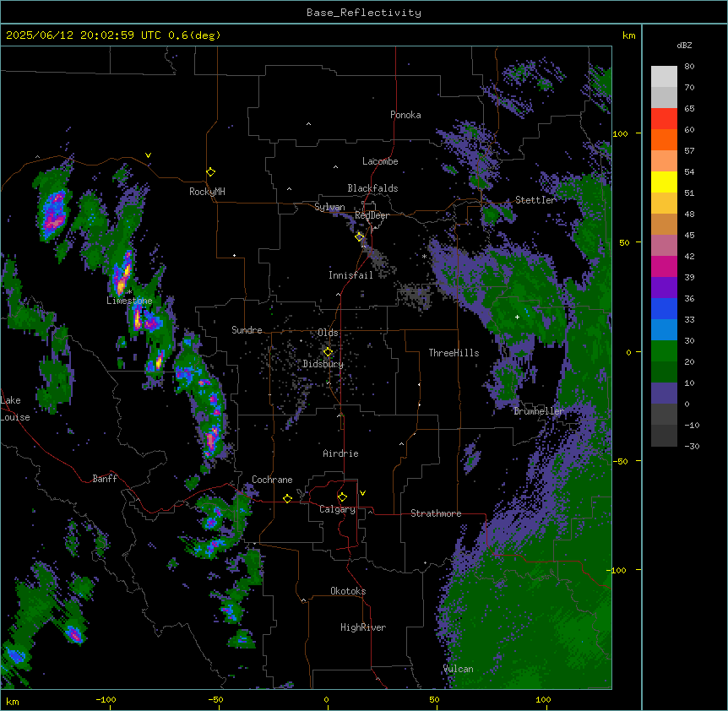
Task: Pick the bright blue 36-33 dBZ swatch
Action: coord(664,309)
